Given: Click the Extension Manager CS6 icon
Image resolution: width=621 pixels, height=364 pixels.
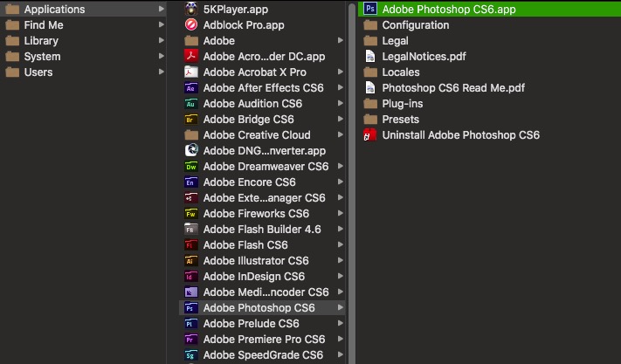Looking at the screenshot, I should tap(191, 198).
